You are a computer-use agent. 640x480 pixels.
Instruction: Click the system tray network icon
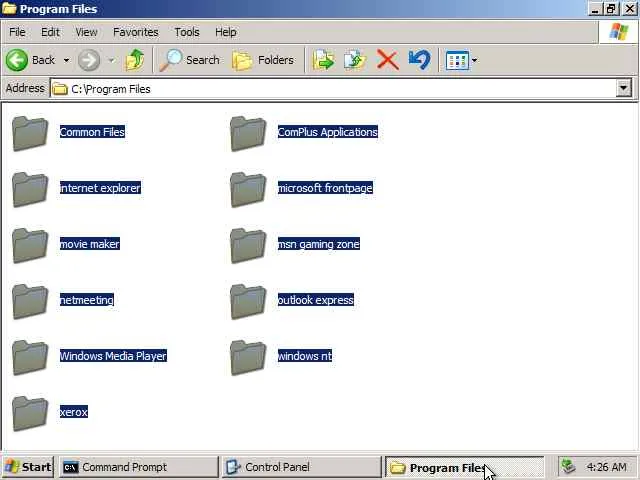[x=568, y=467]
